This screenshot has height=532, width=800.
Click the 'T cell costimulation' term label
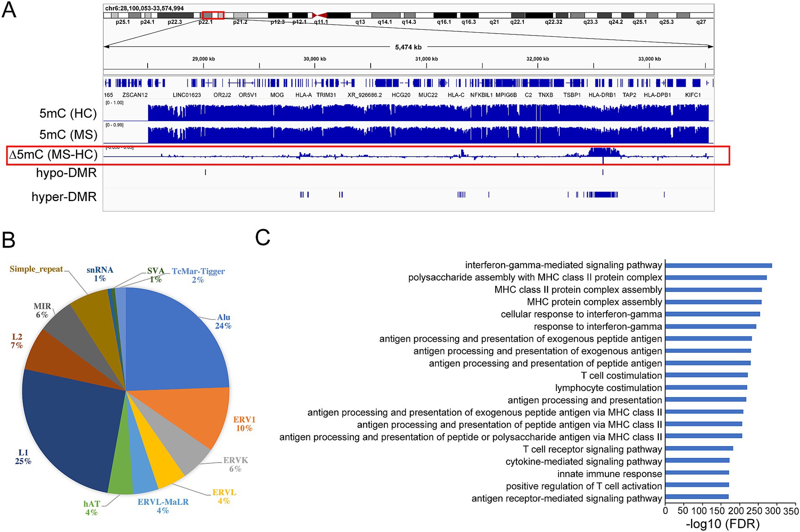[x=622, y=376]
